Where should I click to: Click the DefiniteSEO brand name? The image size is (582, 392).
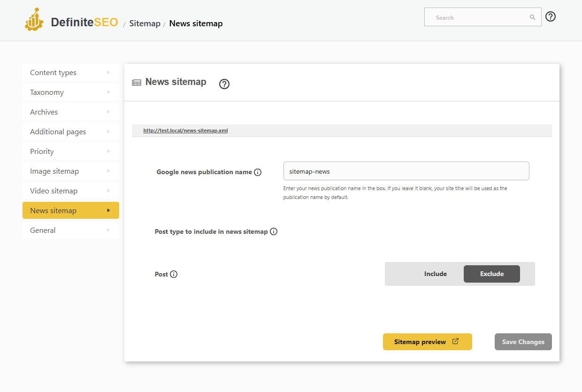coord(84,22)
